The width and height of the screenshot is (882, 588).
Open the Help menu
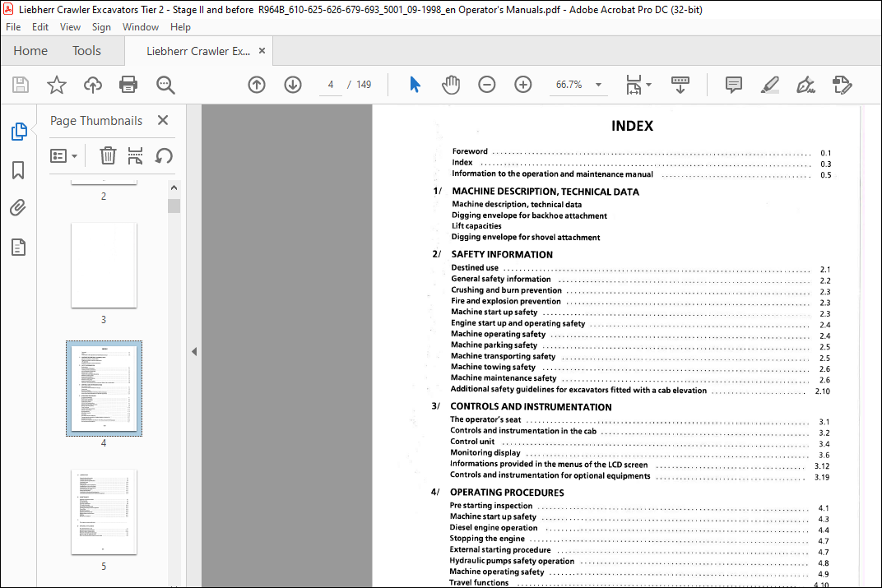180,27
